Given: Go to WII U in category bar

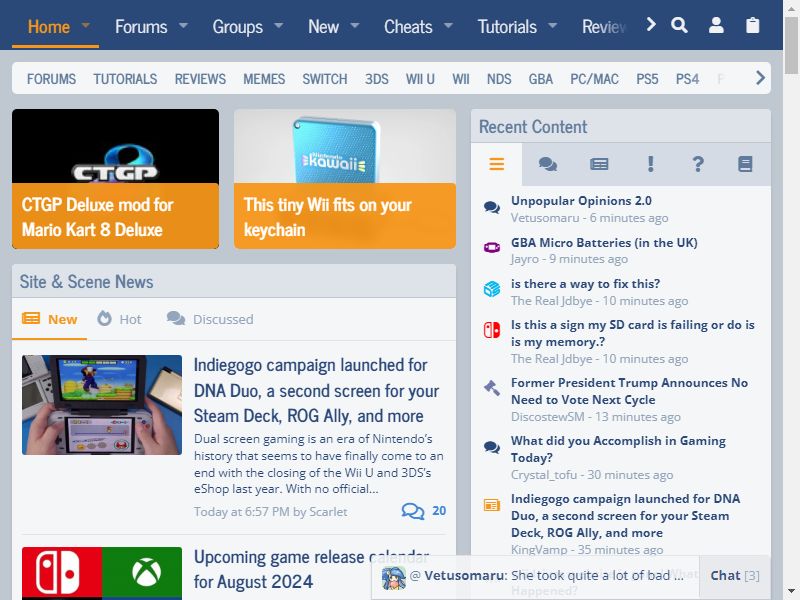Looking at the screenshot, I should pos(420,79).
